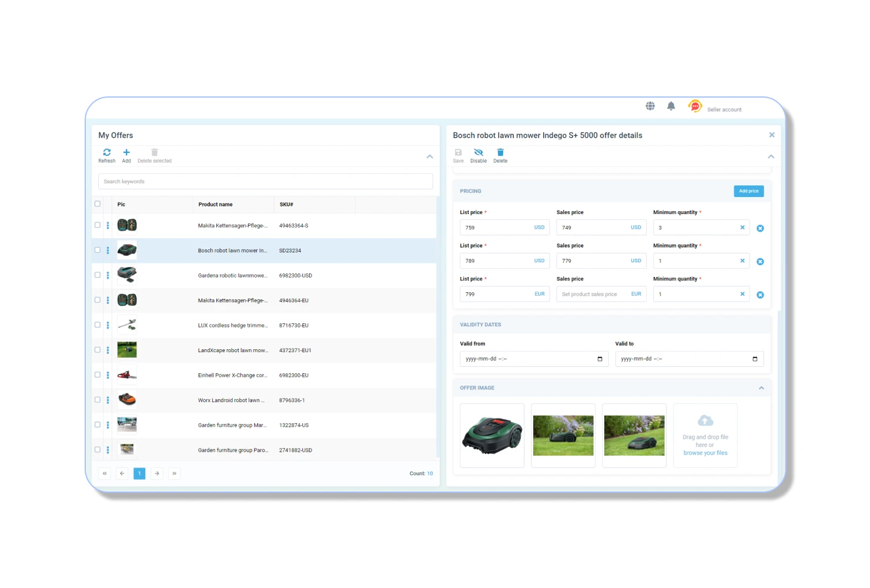Check the LUX cordless hedge trimmer checkbox

click(98, 325)
